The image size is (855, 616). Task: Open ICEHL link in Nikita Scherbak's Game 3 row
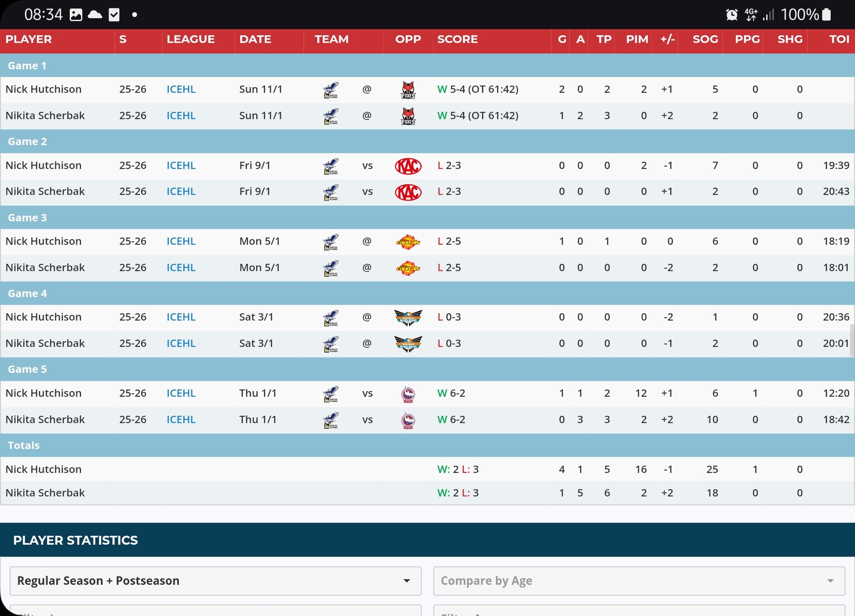[181, 267]
